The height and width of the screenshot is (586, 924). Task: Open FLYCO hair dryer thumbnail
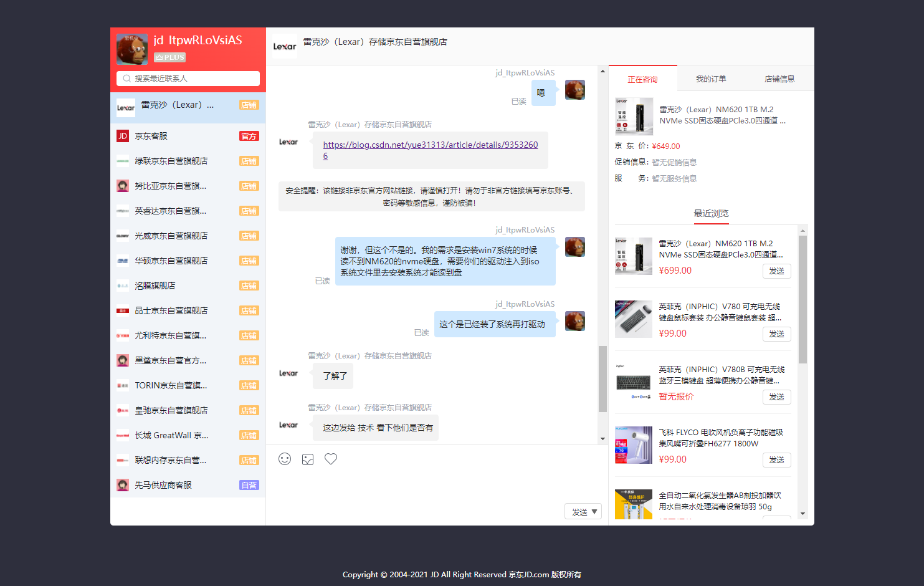(634, 445)
